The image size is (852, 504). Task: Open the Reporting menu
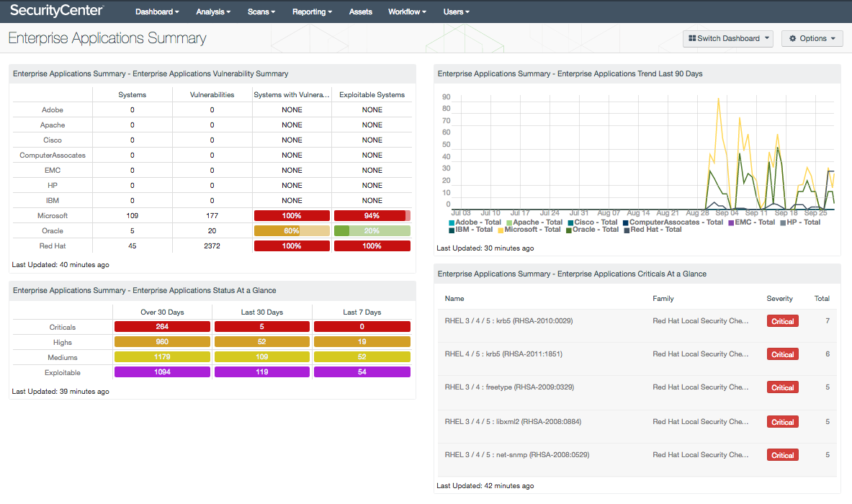pyautogui.click(x=312, y=12)
